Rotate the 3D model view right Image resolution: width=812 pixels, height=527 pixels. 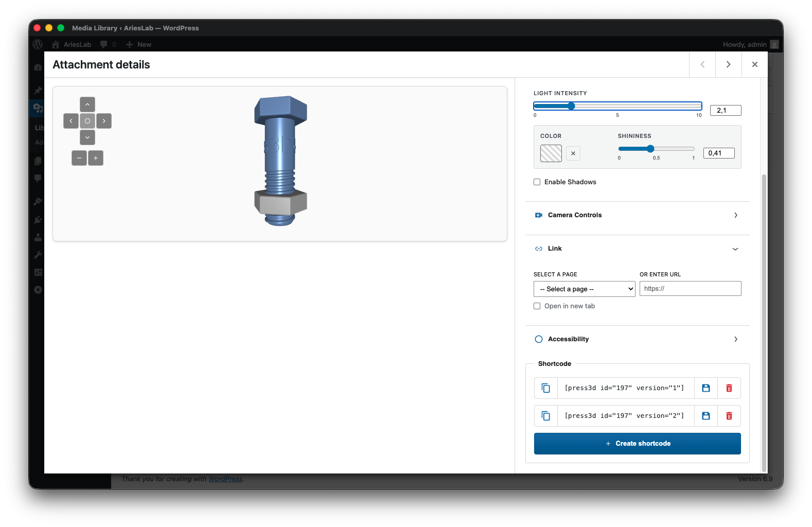(104, 121)
